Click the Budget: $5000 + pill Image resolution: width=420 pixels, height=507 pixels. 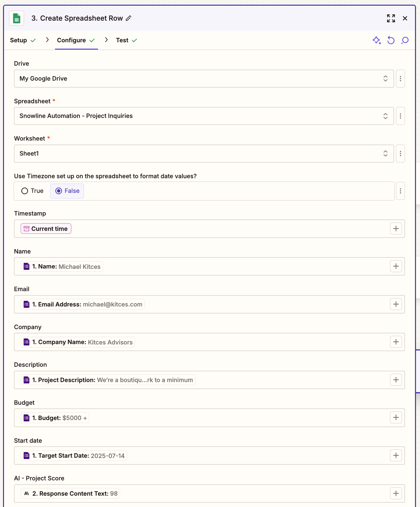(55, 418)
